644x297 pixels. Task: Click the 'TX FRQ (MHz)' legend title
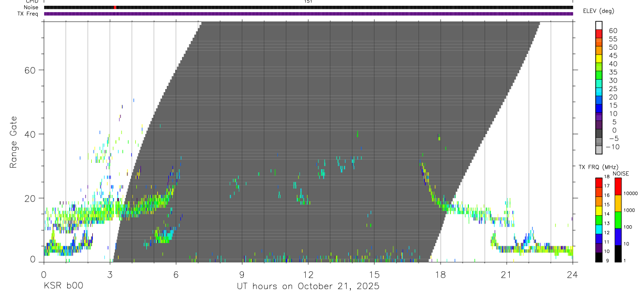coord(598,167)
